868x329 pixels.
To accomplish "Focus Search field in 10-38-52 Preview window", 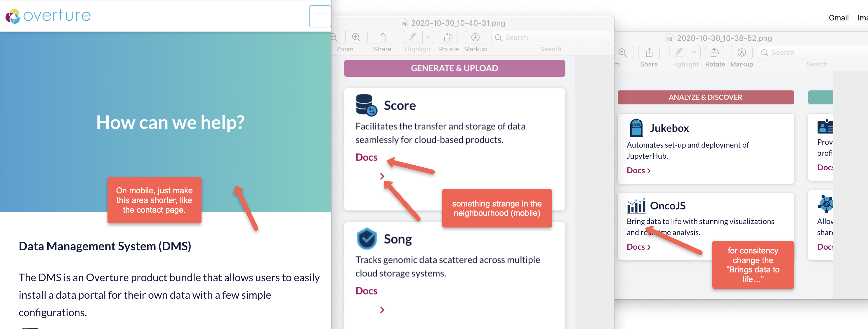I will click(x=813, y=52).
